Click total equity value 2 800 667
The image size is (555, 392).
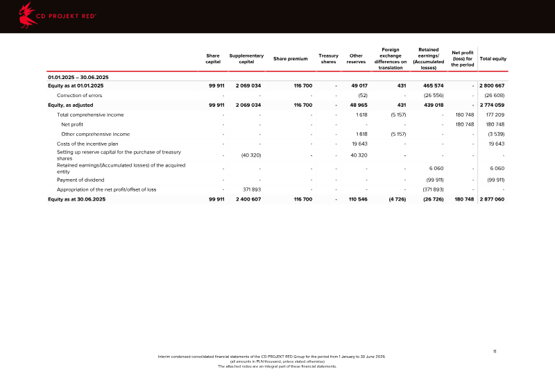tap(492, 86)
